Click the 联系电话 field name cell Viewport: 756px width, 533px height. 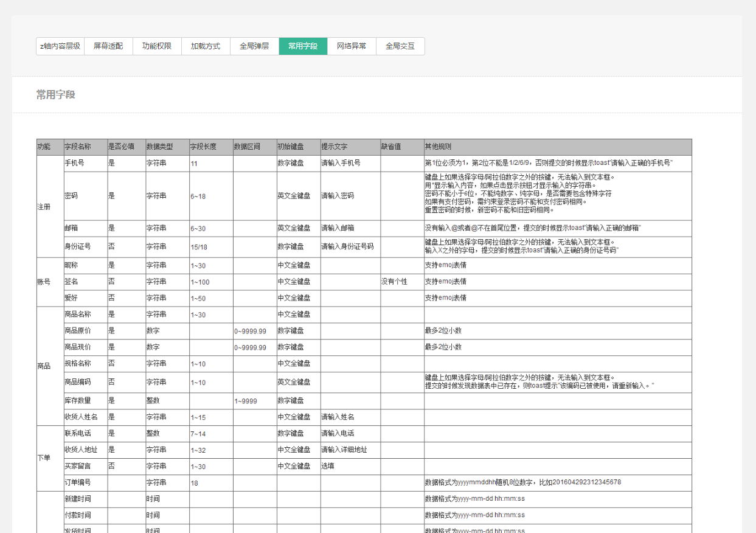pos(85,433)
